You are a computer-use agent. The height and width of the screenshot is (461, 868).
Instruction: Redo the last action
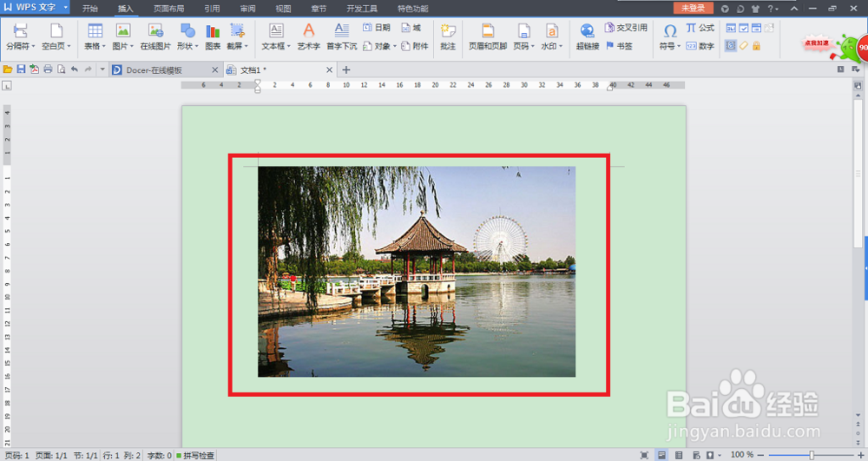(x=88, y=69)
